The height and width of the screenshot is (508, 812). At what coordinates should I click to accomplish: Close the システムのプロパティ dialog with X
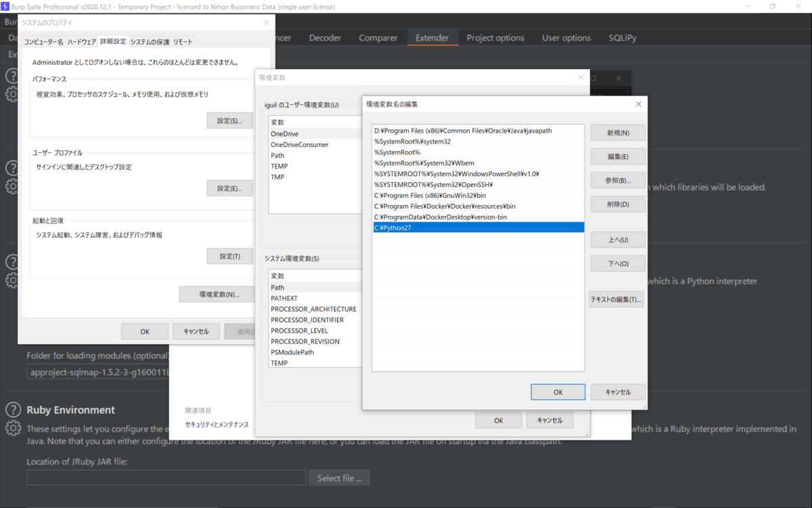click(x=266, y=22)
